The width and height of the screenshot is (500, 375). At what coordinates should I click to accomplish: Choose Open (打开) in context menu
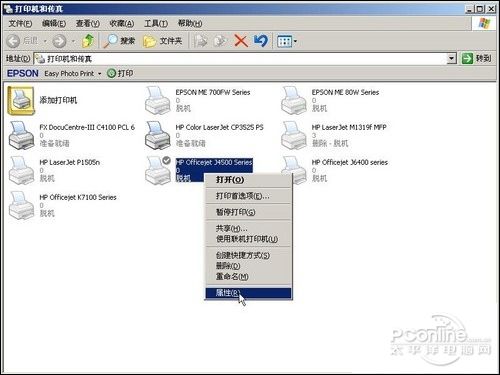click(x=248, y=180)
